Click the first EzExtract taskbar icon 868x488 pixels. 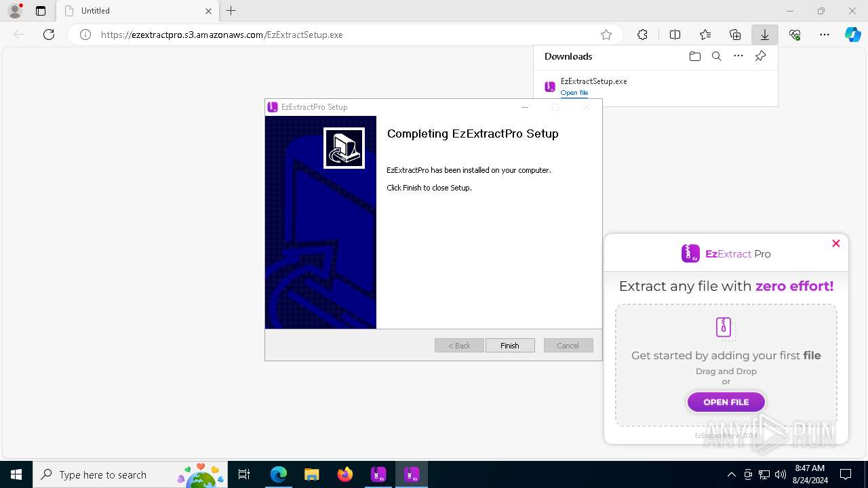point(378,474)
